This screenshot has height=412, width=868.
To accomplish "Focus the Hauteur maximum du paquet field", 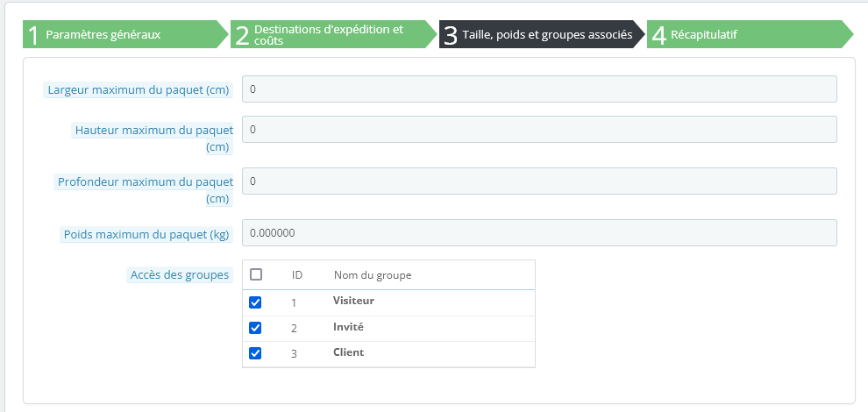I will 539,130.
